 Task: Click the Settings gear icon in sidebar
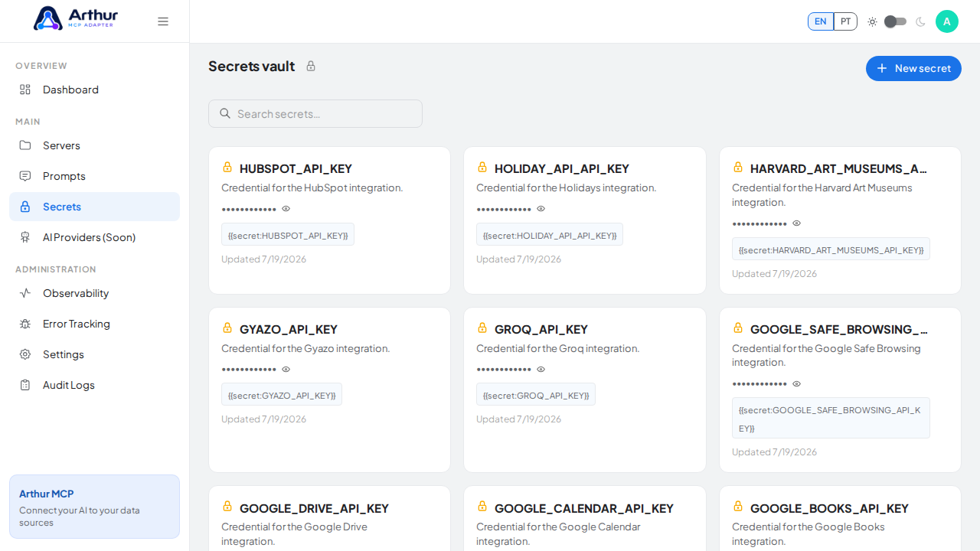(x=25, y=354)
